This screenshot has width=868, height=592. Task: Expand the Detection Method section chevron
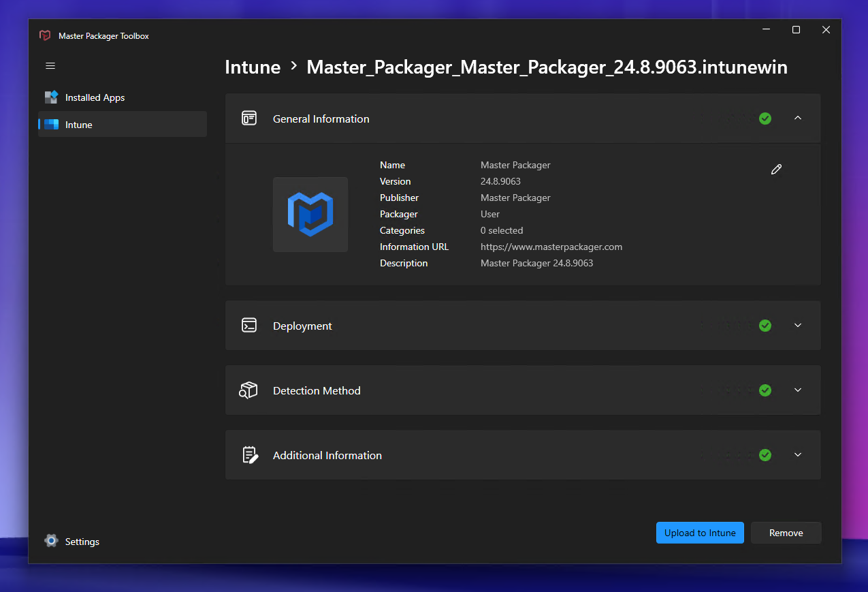click(x=798, y=390)
